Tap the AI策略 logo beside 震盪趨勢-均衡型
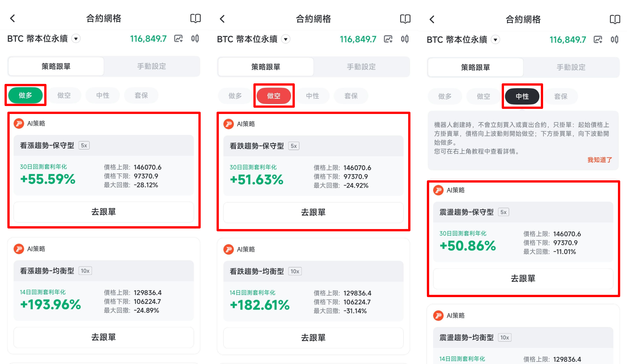 click(438, 316)
